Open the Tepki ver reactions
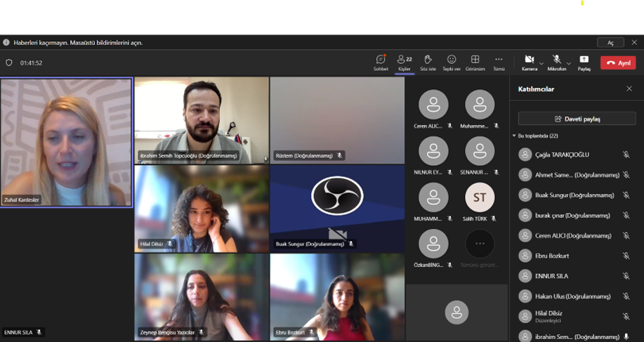The width and height of the screenshot is (644, 342). pos(452,62)
